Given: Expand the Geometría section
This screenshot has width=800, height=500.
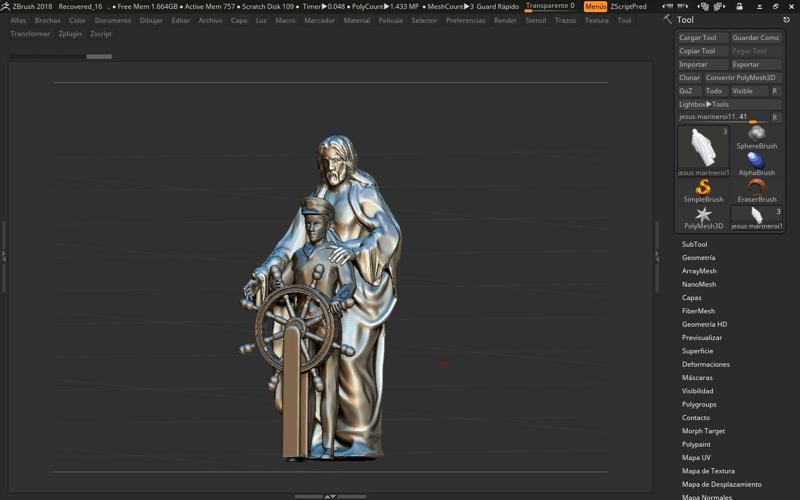Looking at the screenshot, I should 698,258.
